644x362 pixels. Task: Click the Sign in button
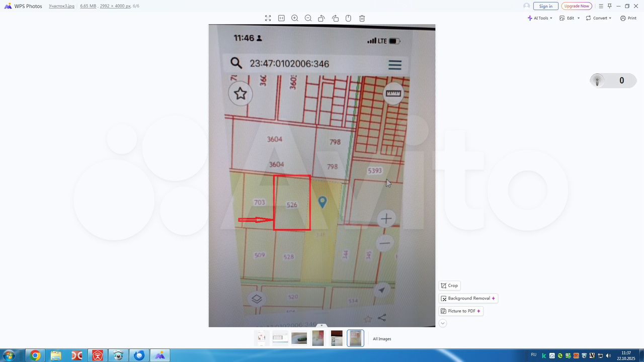(545, 6)
